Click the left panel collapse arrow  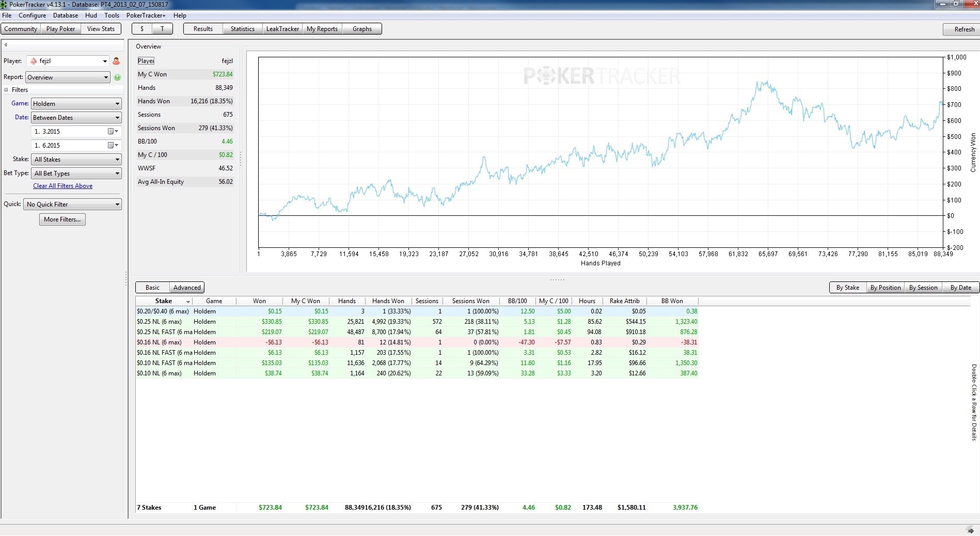[6, 45]
